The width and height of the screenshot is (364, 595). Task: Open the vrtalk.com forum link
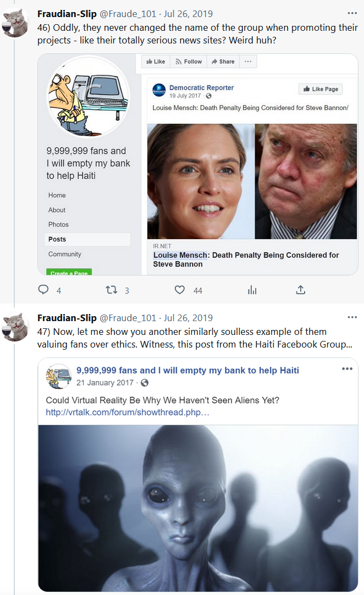pyautogui.click(x=128, y=412)
